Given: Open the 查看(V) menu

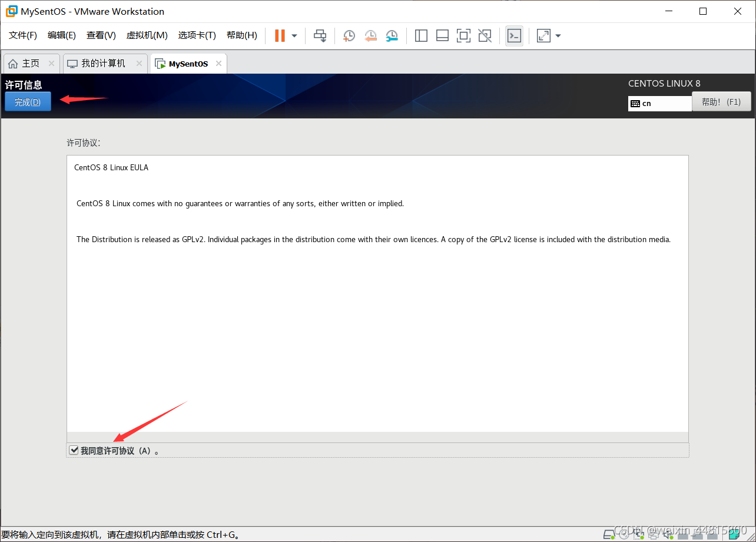Looking at the screenshot, I should pyautogui.click(x=101, y=35).
